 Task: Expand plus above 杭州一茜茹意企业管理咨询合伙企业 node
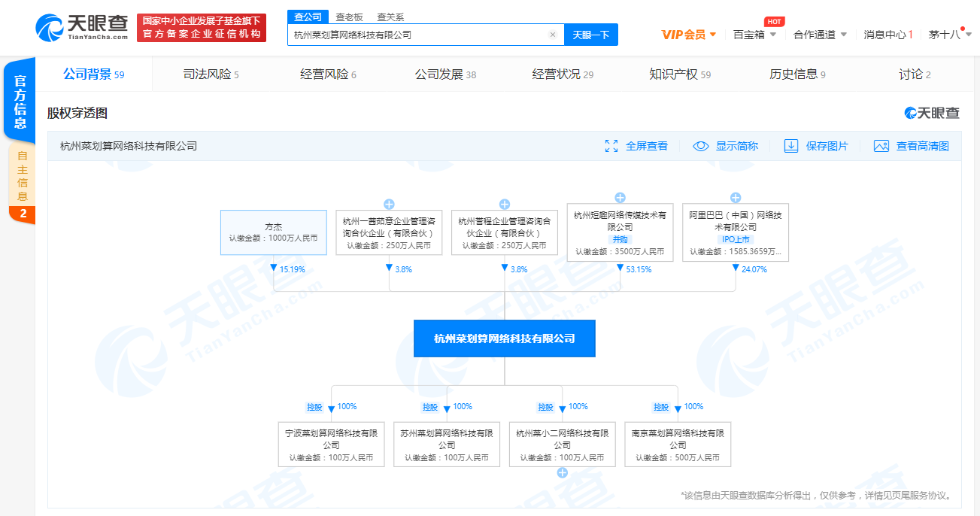click(x=389, y=204)
